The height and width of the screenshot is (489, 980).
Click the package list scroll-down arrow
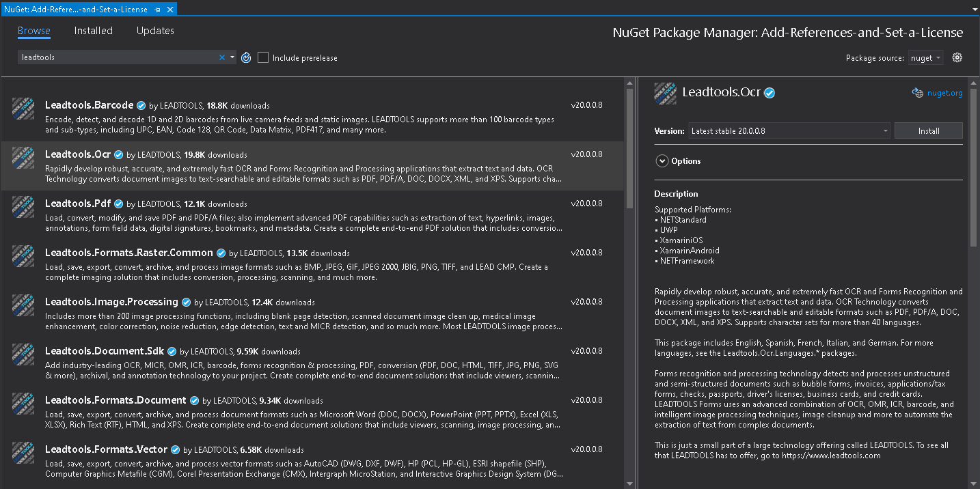coord(629,484)
